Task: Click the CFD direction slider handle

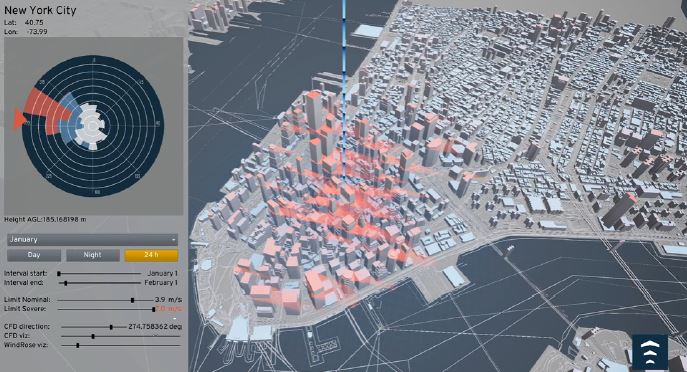Action: [111, 327]
